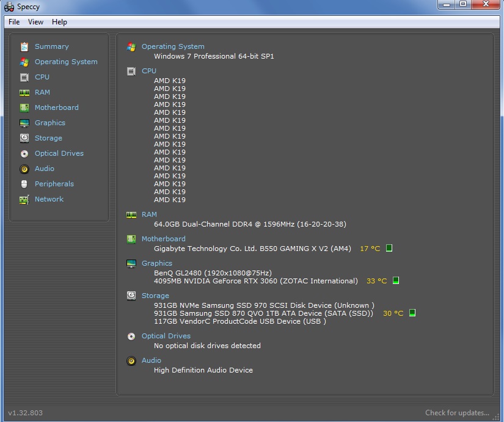
Task: Select Operating System in the sidebar
Action: 66,62
